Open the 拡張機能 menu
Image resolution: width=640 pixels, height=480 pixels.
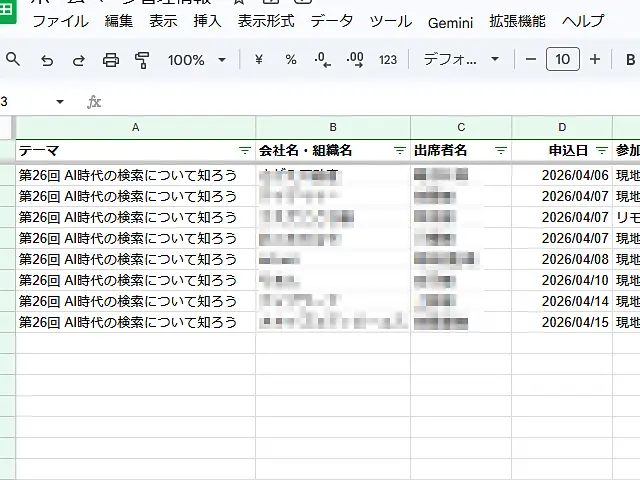click(517, 21)
